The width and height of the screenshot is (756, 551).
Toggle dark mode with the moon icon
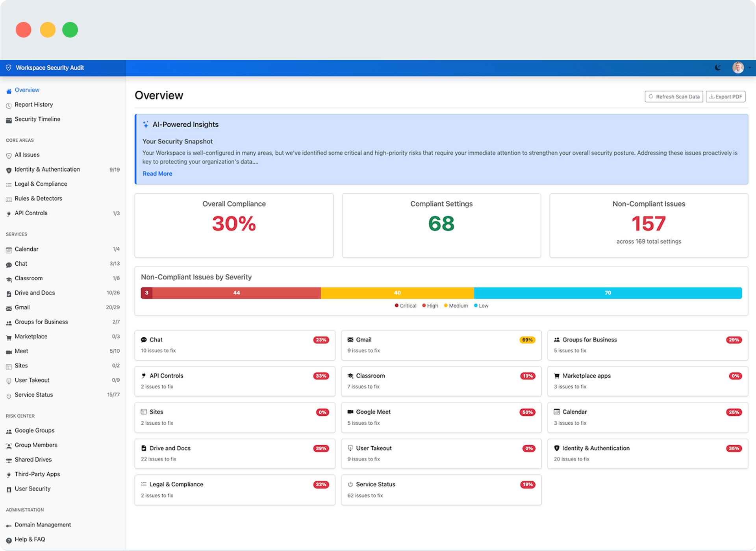click(718, 67)
